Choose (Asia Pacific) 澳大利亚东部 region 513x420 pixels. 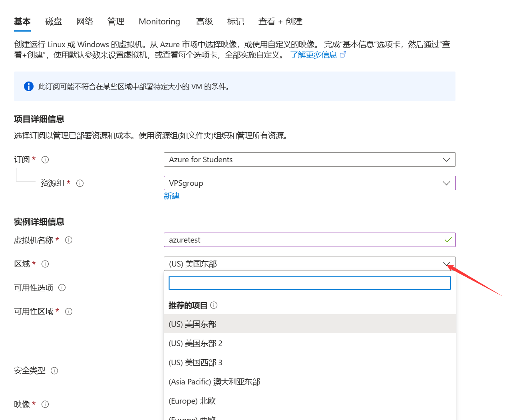pyautogui.click(x=310, y=382)
